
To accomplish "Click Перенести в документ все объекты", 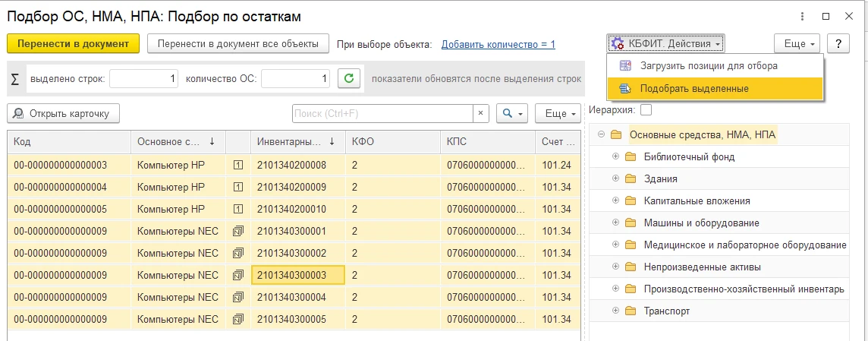I will [x=238, y=44].
